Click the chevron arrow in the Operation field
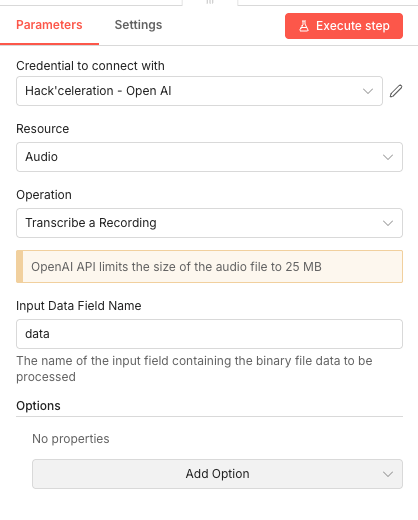The image size is (418, 520). (388, 223)
